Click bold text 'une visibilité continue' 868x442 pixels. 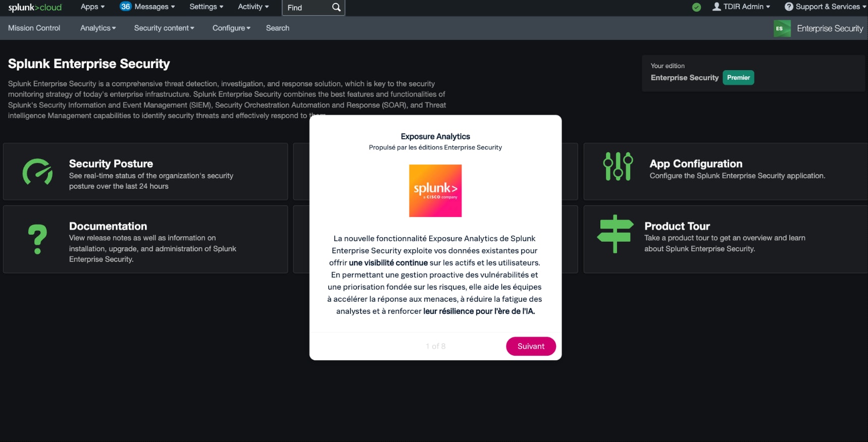(388, 262)
